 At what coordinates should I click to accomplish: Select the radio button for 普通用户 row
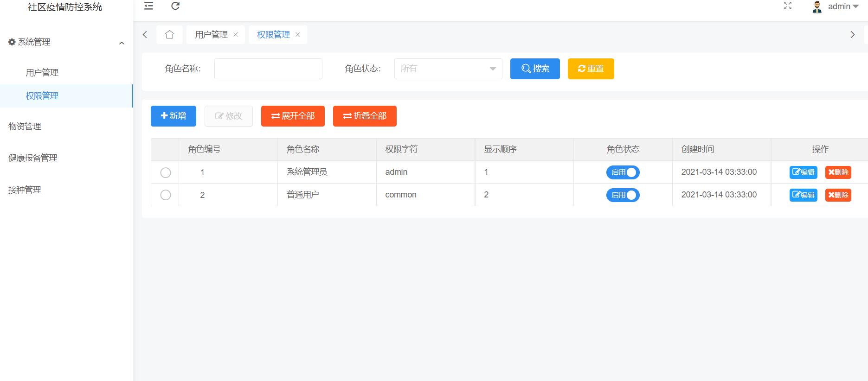click(166, 195)
